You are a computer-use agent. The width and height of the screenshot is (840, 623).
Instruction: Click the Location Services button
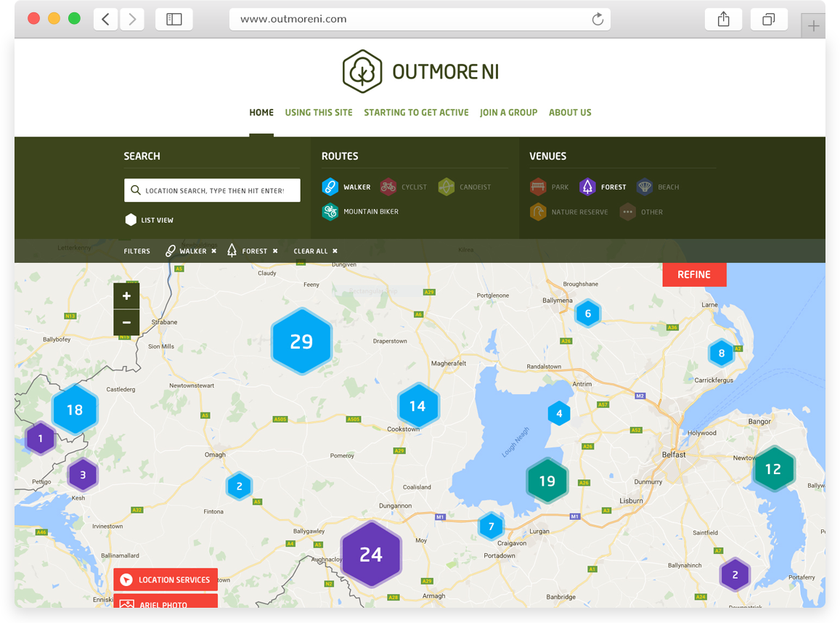166,579
